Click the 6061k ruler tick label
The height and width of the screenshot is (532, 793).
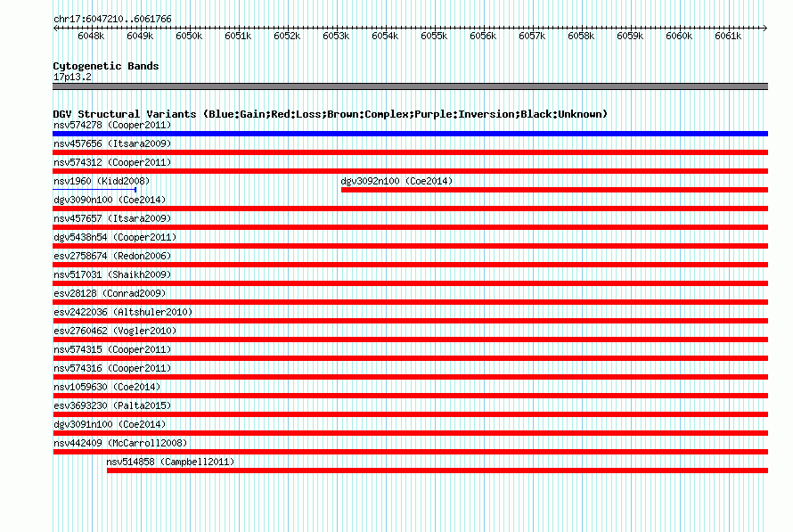pyautogui.click(x=728, y=36)
